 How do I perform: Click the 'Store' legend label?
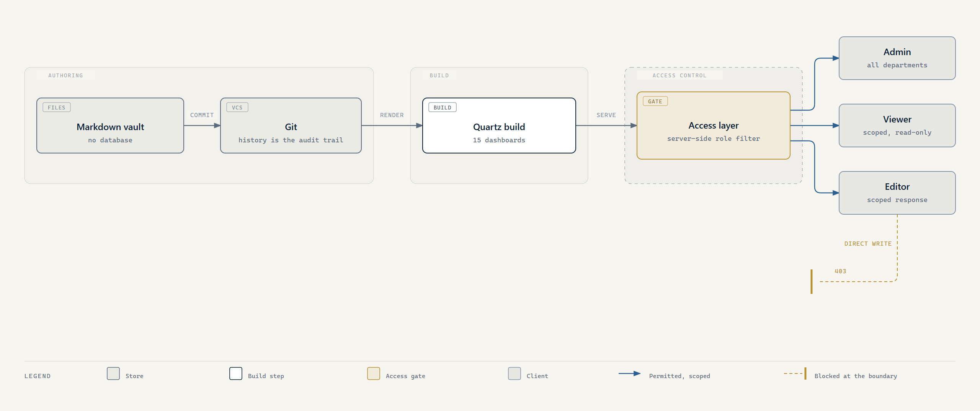pos(134,376)
